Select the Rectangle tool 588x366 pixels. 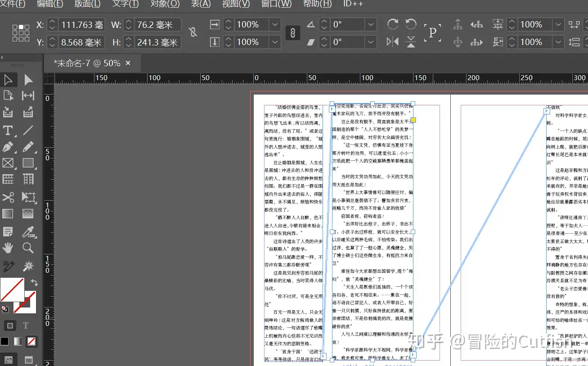(28, 163)
